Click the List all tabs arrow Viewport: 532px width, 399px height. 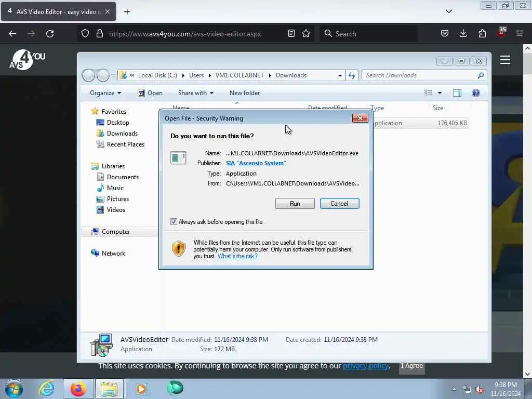click(x=448, y=11)
